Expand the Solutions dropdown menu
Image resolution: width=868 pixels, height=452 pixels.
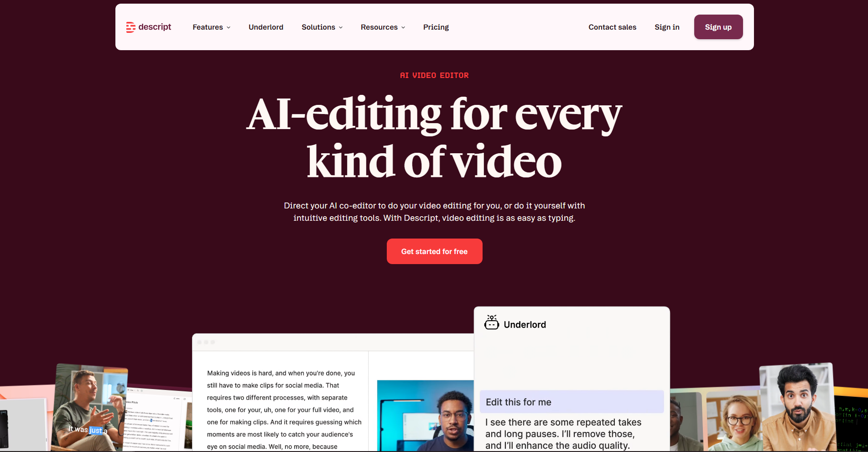click(322, 27)
